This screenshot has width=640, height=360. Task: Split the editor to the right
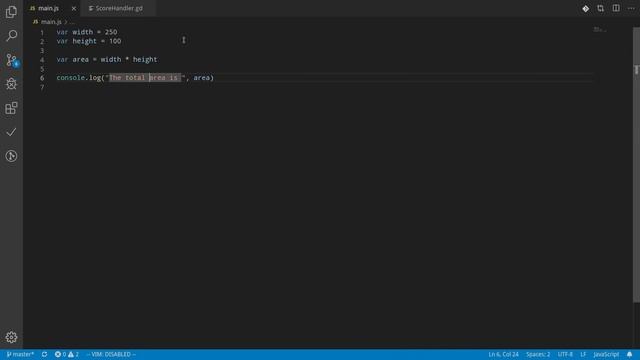(x=616, y=9)
